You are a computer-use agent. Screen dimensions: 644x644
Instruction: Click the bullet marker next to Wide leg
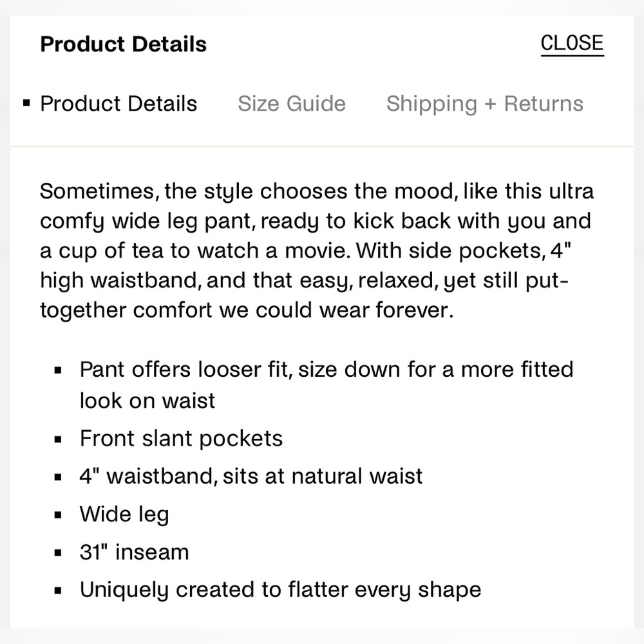click(58, 515)
